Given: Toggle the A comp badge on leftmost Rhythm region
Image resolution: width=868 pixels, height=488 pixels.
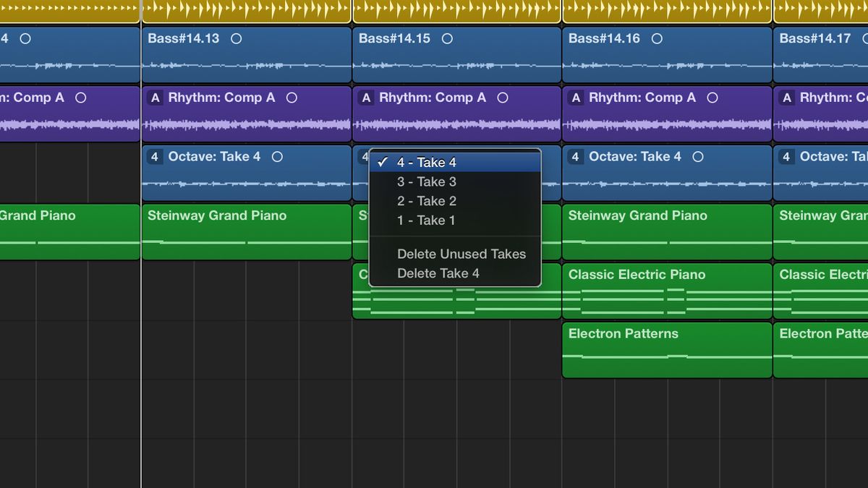Looking at the screenshot, I should (x=154, y=98).
